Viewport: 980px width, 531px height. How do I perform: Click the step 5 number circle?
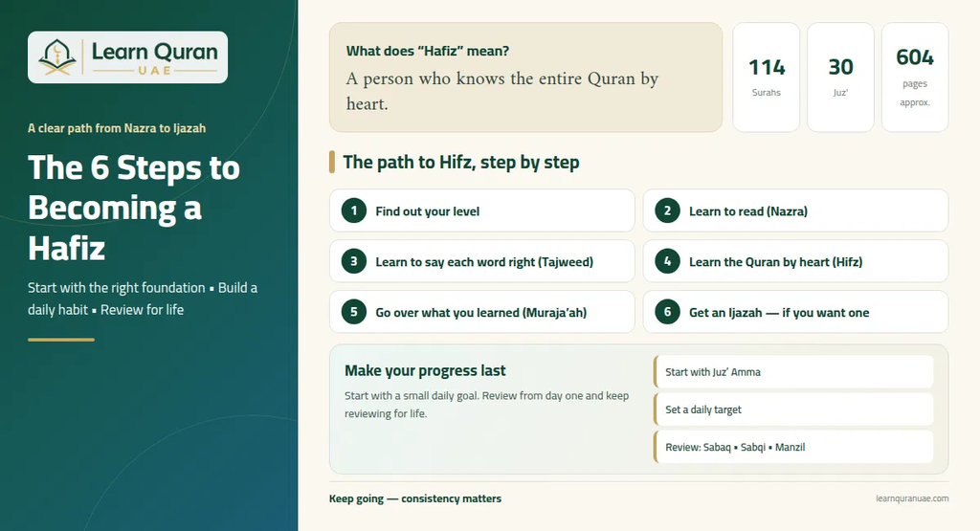tap(354, 312)
